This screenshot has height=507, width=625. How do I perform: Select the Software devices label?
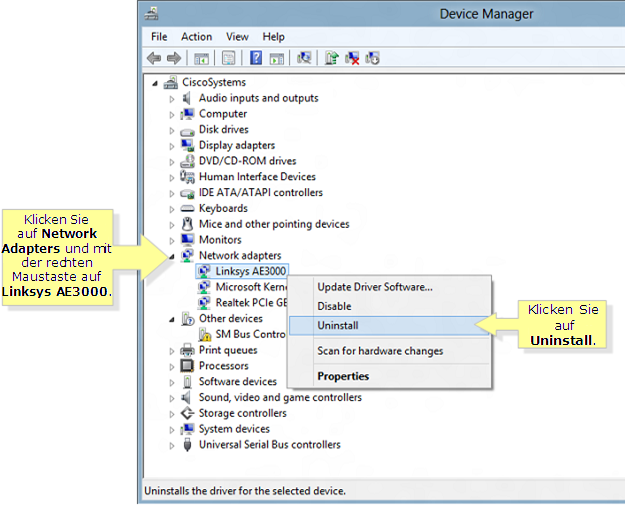tap(238, 381)
